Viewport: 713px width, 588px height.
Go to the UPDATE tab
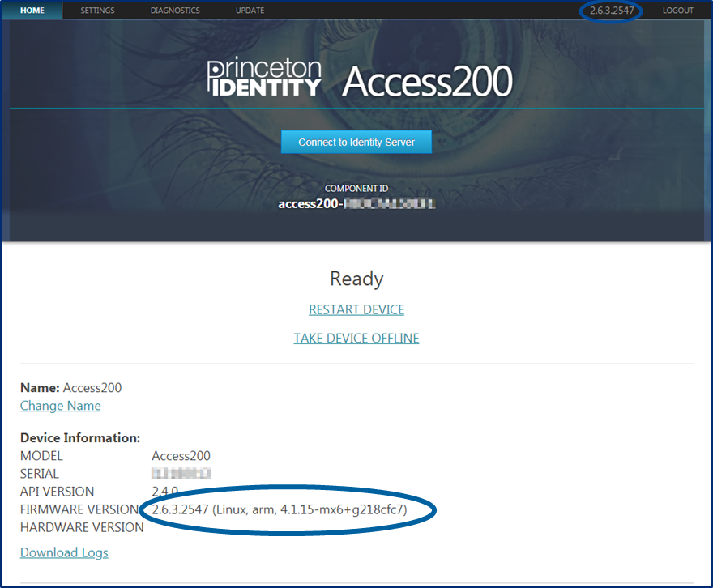250,11
